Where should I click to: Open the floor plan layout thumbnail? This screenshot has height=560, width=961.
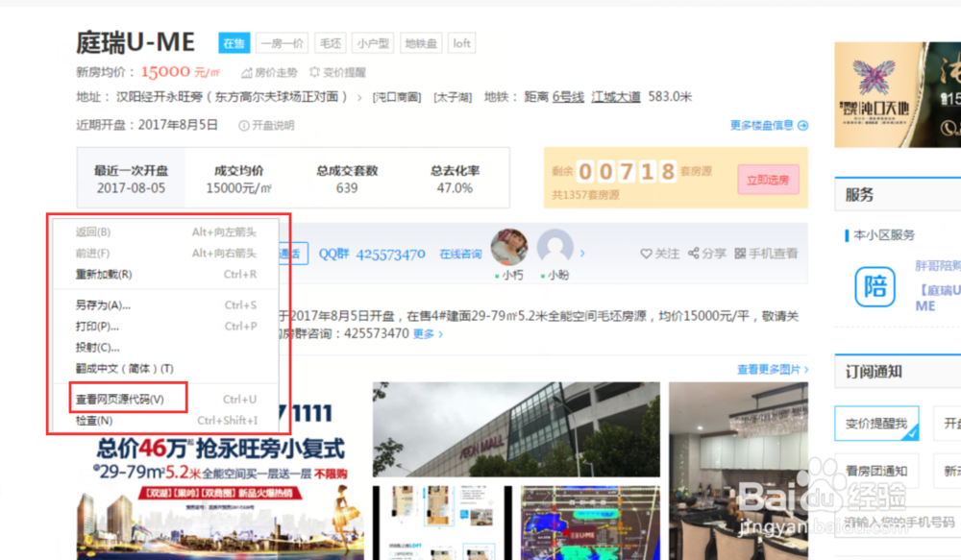(442, 523)
